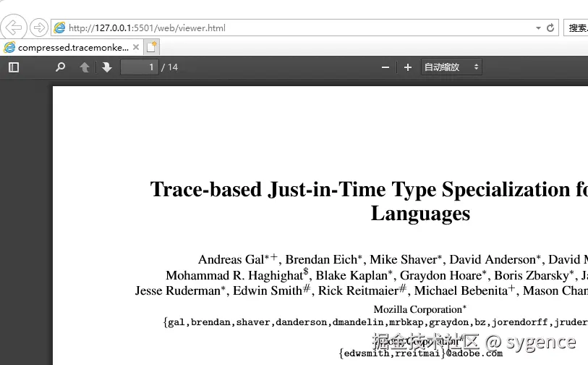
Task: Click author name 'Andreas Gal'
Action: 231,259
